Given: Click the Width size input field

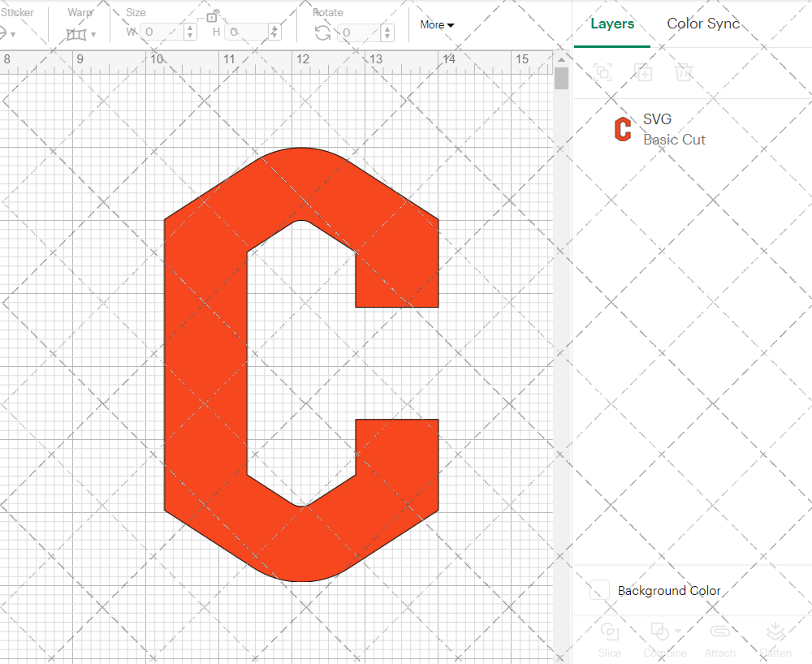Looking at the screenshot, I should [162, 32].
